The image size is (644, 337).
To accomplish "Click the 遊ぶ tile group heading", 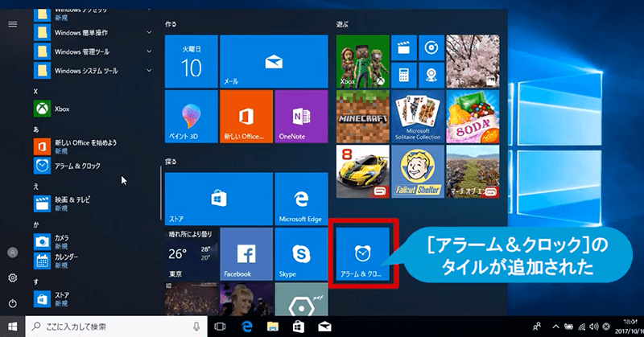I will pyautogui.click(x=342, y=24).
